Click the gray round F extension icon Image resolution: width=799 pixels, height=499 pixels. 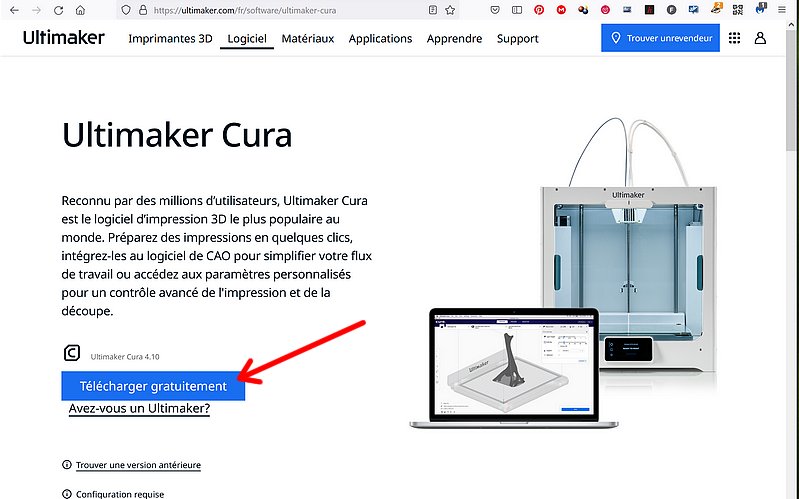point(672,10)
